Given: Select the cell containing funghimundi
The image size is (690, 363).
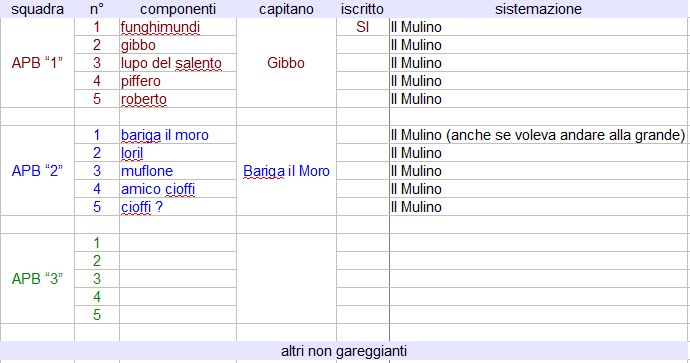Looking at the screenshot, I should (x=178, y=27).
